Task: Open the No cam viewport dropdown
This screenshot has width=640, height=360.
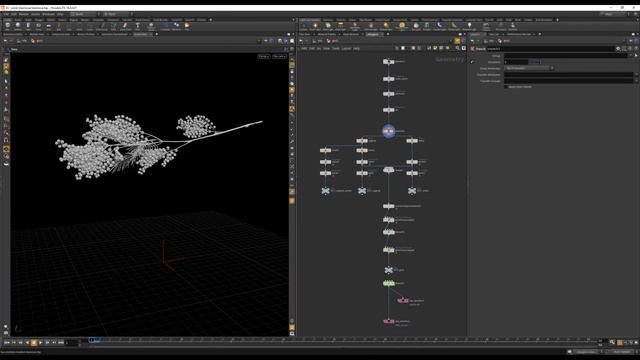Action: click(x=280, y=56)
